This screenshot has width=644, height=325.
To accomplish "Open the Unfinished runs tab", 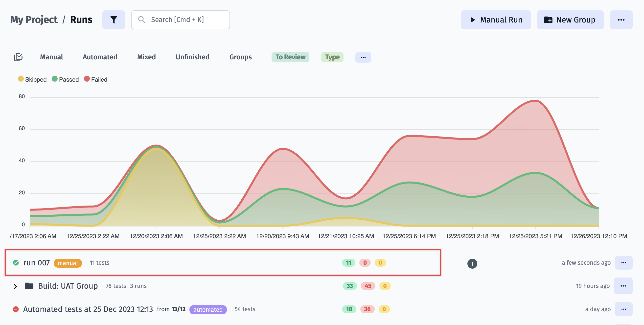I will [192, 57].
